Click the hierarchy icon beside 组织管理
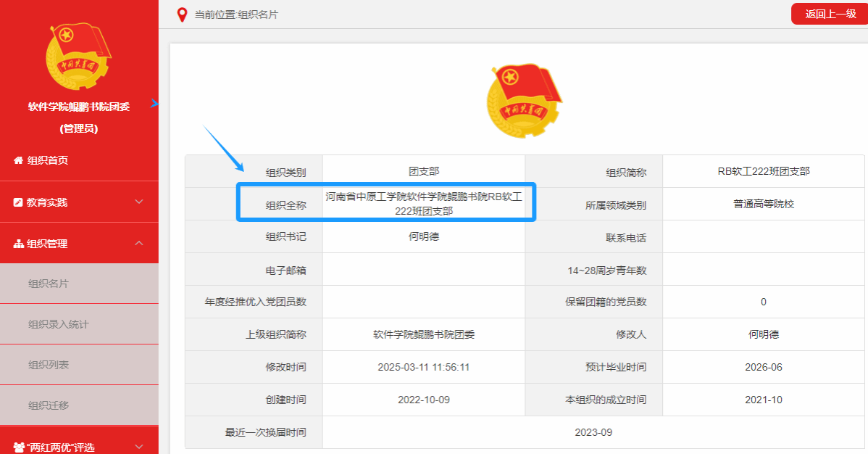 [18, 244]
